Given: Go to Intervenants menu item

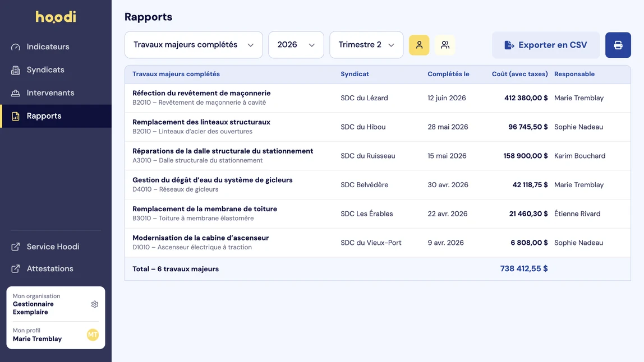Looking at the screenshot, I should click(x=56, y=93).
